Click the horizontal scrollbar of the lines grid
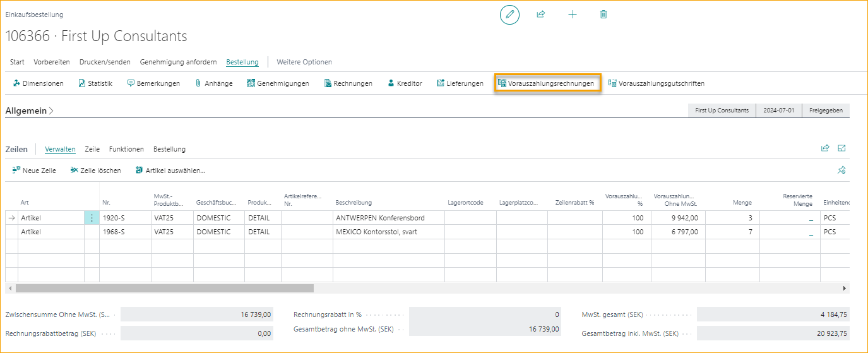The width and height of the screenshot is (868, 353). (x=164, y=288)
